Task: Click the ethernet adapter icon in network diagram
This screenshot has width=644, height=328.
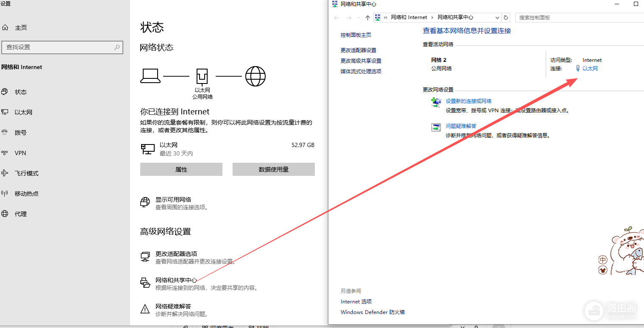Action: tap(203, 77)
